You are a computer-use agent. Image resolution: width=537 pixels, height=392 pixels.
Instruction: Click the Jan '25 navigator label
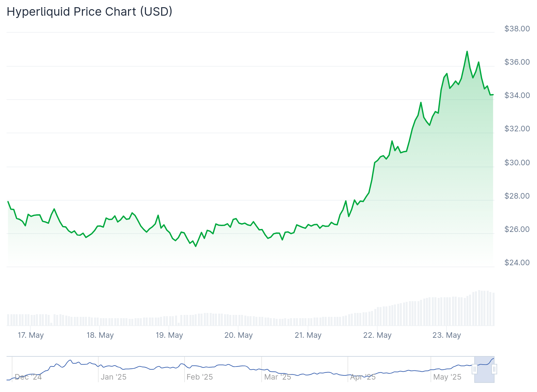coord(113,377)
